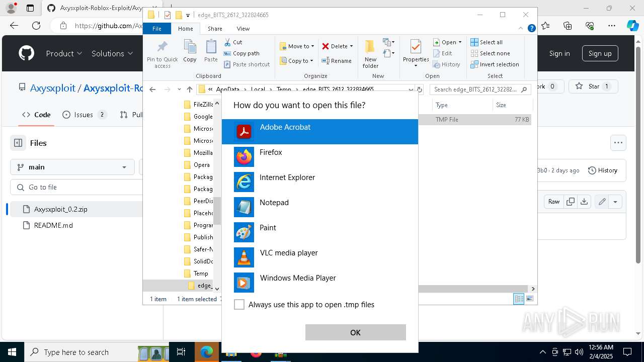Choose Adobe Acrobat to open the file
This screenshot has height=362, width=644.
click(x=320, y=132)
